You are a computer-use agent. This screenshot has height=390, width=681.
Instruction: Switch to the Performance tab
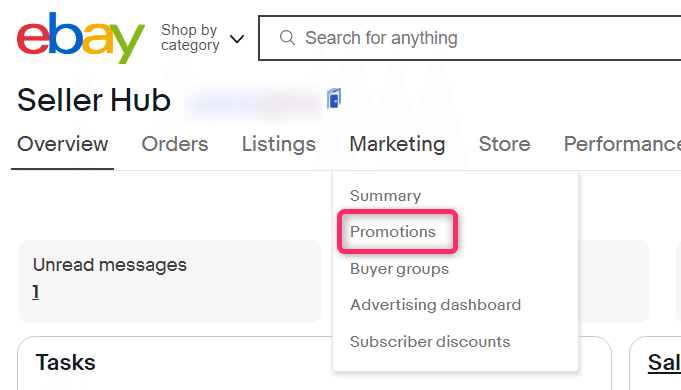coord(622,144)
